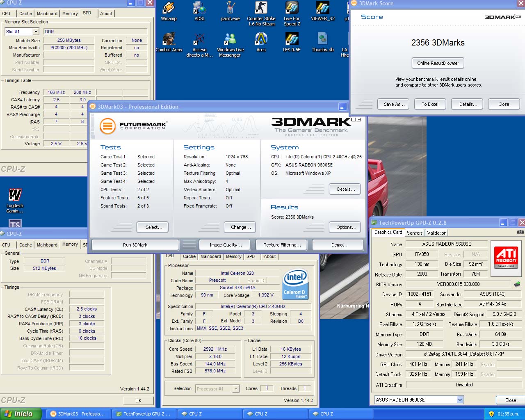Open the ADSL desktop icon
This screenshot has height=420, width=525.
coord(200,11)
